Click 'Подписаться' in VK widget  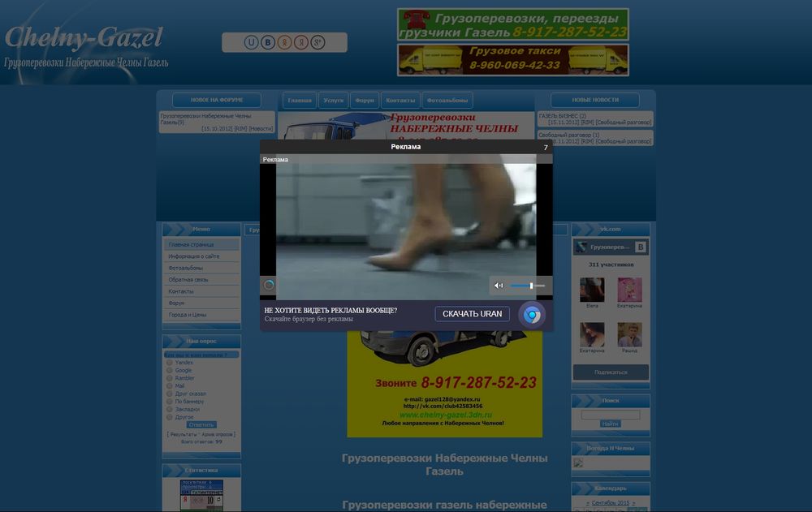(611, 372)
